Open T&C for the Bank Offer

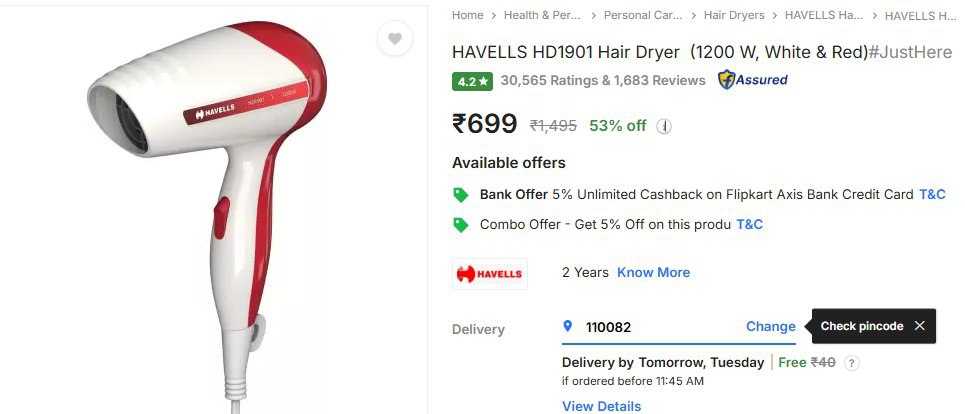pyautogui.click(x=932, y=195)
